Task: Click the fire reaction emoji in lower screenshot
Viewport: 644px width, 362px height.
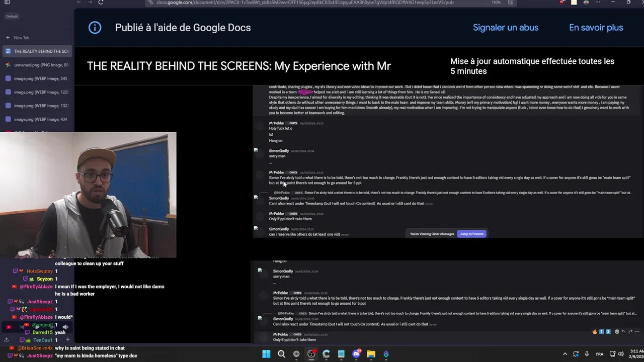Action: click(x=595, y=332)
